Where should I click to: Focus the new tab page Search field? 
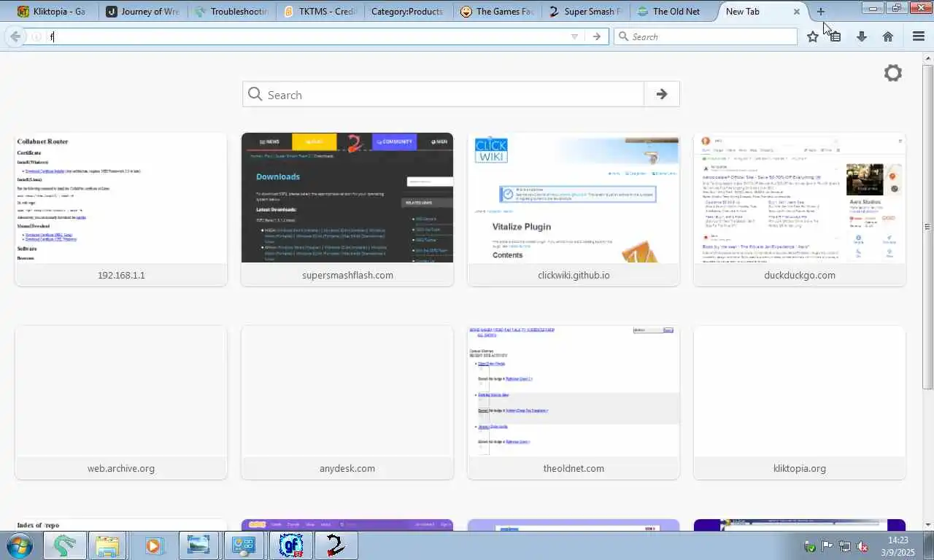click(x=444, y=94)
